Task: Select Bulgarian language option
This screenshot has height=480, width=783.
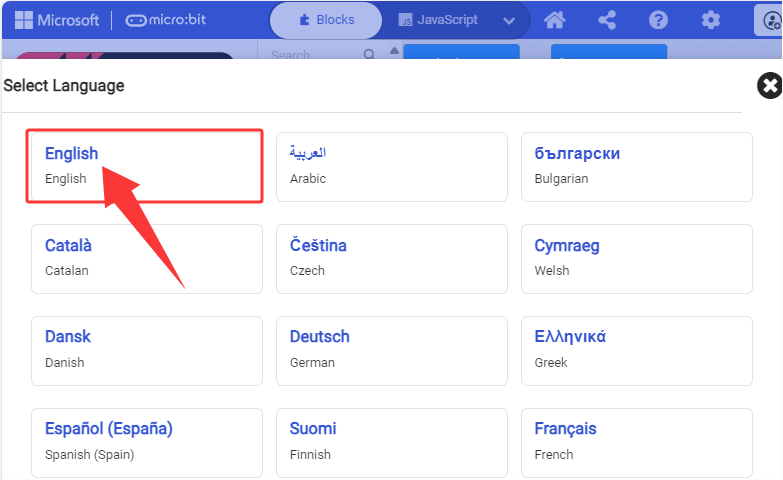Action: click(637, 167)
